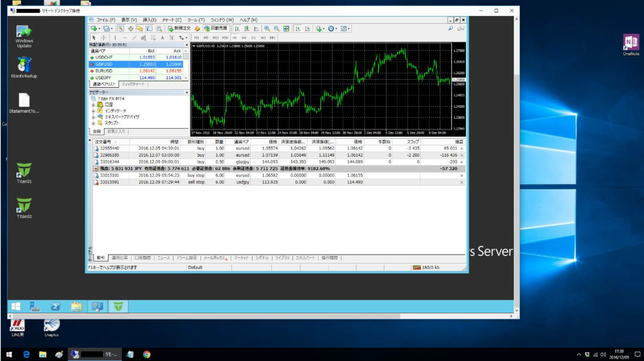
Task: Switch to the お気に入り navigator tab
Action: (x=116, y=131)
